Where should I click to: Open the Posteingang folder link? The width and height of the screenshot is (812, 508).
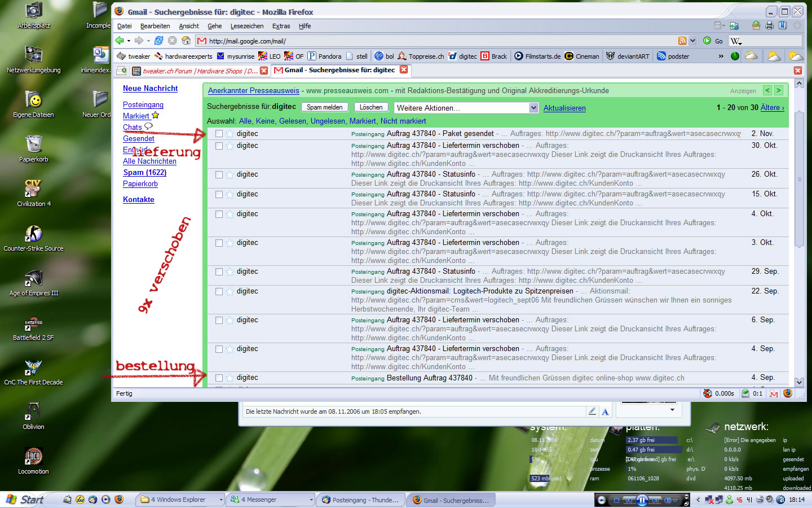coord(143,104)
